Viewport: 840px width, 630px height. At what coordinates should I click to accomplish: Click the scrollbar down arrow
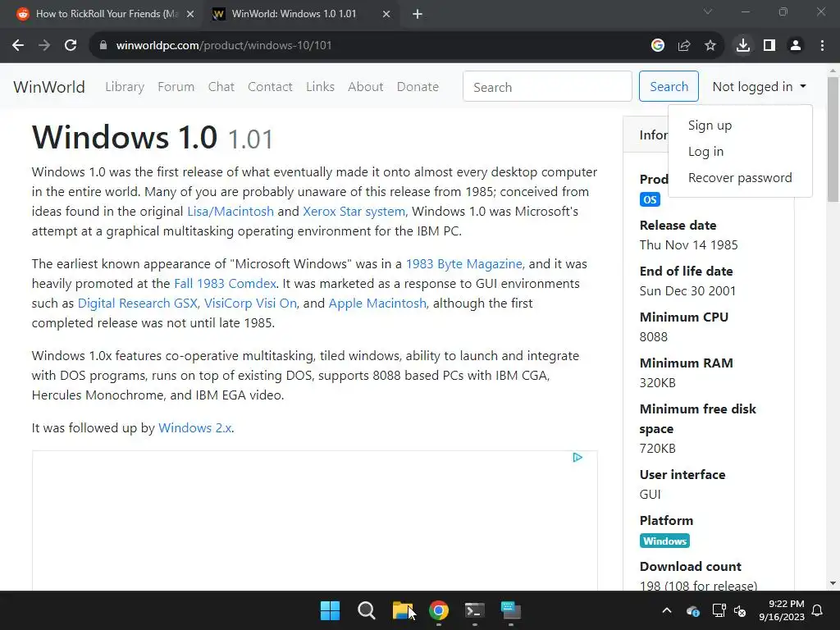tap(833, 583)
